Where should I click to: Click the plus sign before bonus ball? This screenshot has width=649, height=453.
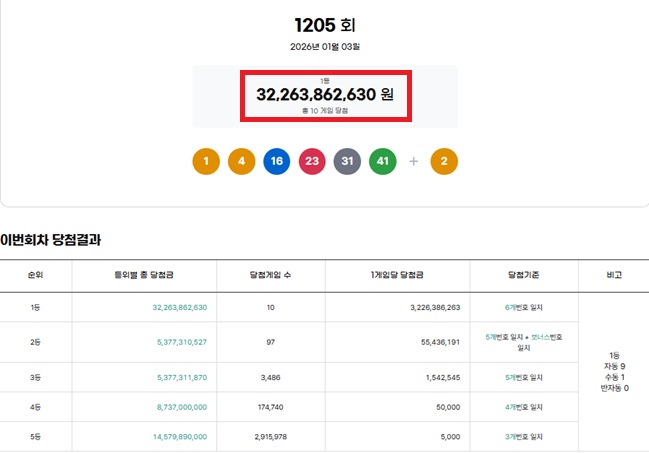click(x=413, y=160)
